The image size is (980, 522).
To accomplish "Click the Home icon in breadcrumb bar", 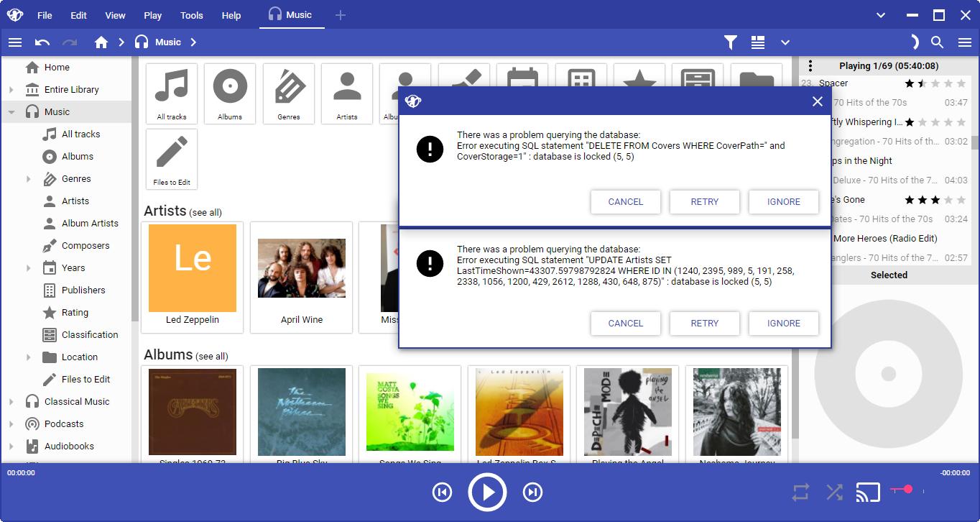I will click(x=101, y=42).
